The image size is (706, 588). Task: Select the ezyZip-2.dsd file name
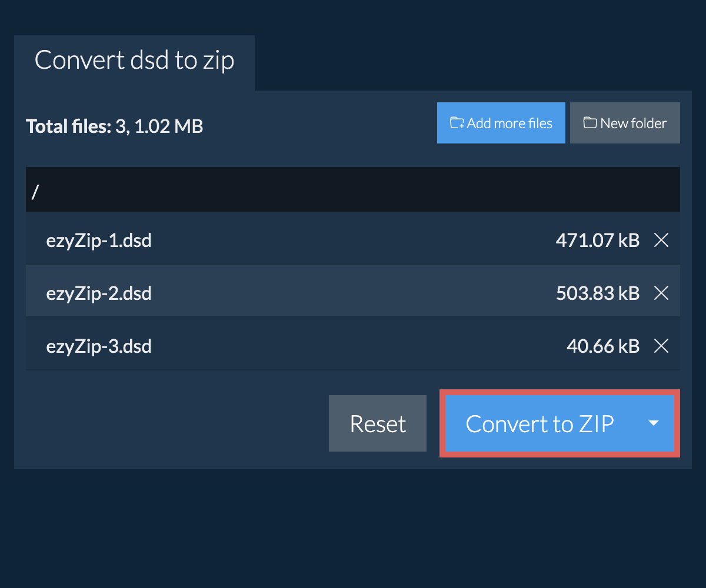click(99, 293)
